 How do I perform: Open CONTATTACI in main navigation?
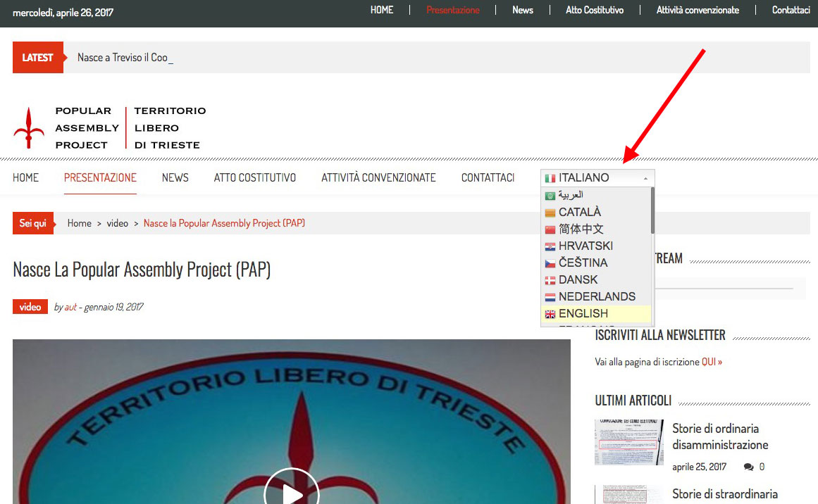[x=488, y=177]
